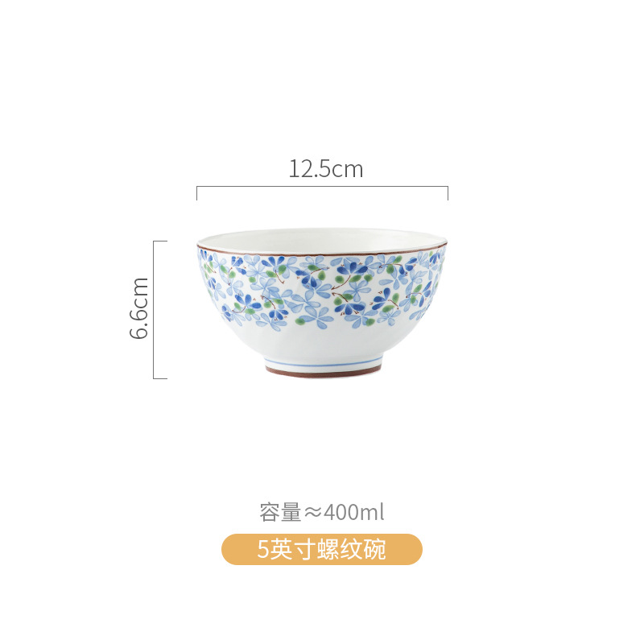Click the 400ml value in capacity text
The image size is (644, 644).
353,512
